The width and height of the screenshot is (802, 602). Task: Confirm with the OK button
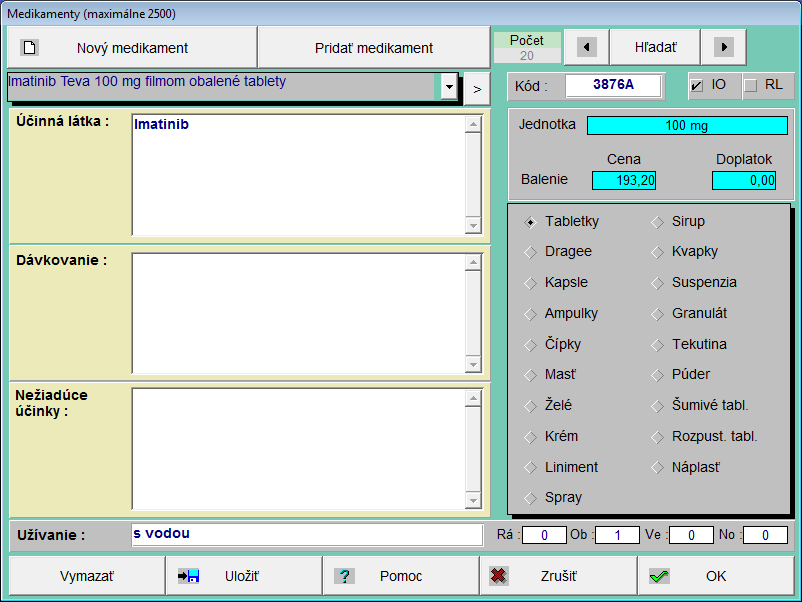[716, 576]
